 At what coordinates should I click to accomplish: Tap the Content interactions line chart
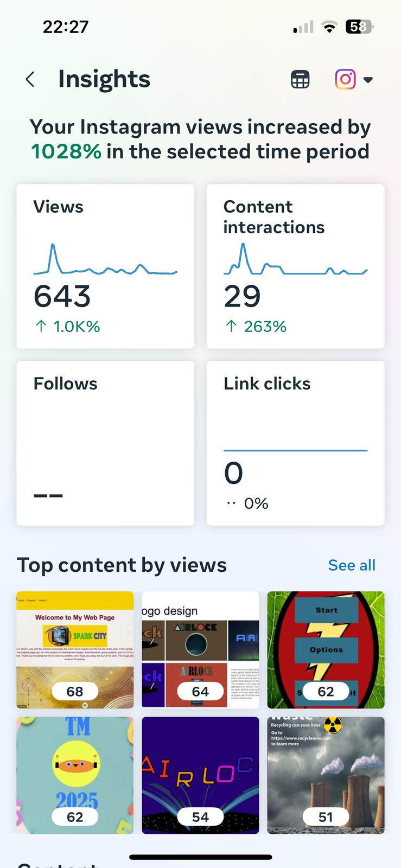295,260
